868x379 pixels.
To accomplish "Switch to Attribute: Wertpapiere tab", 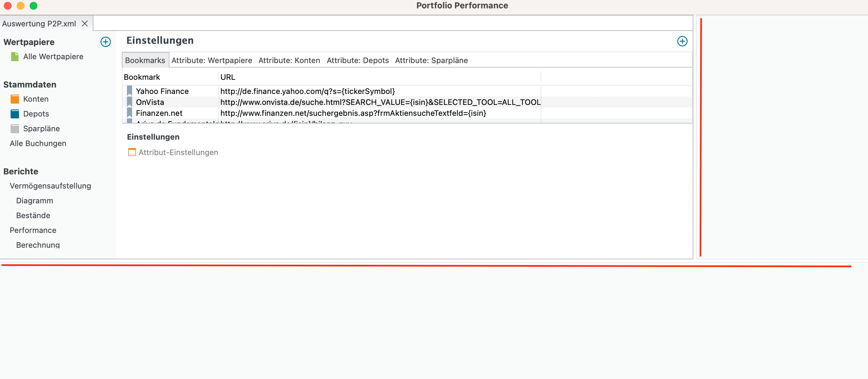I will click(x=212, y=60).
